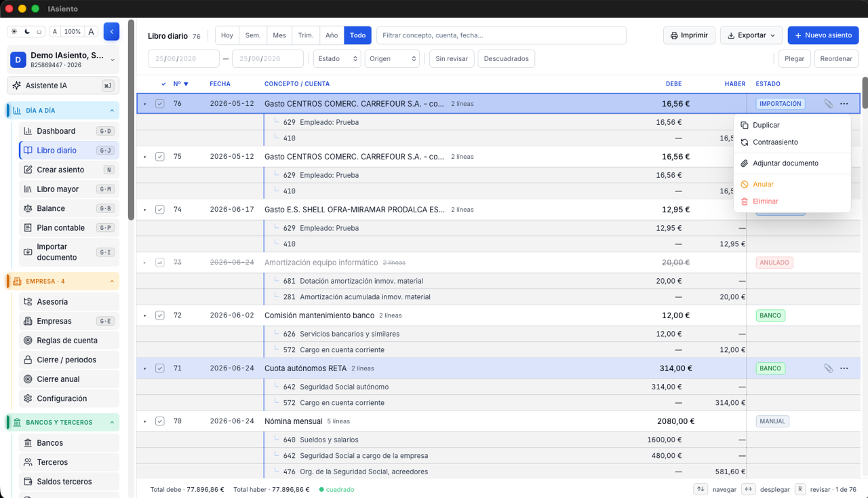Select the Trim. period tab
Image resolution: width=868 pixels, height=498 pixels.
[306, 35]
